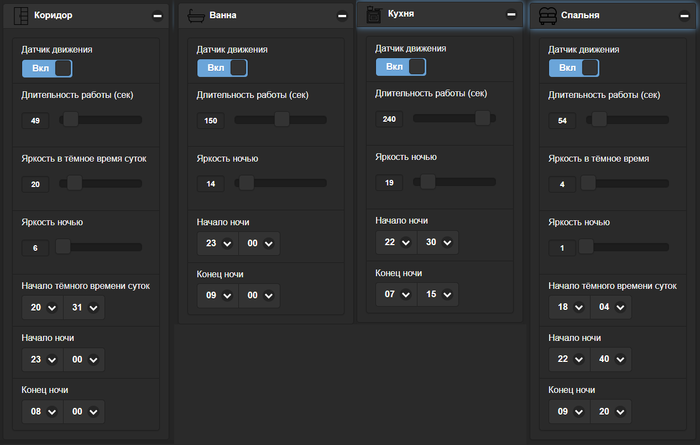
Task: Toggle the Ванна motion sensor switch
Action: [222, 68]
